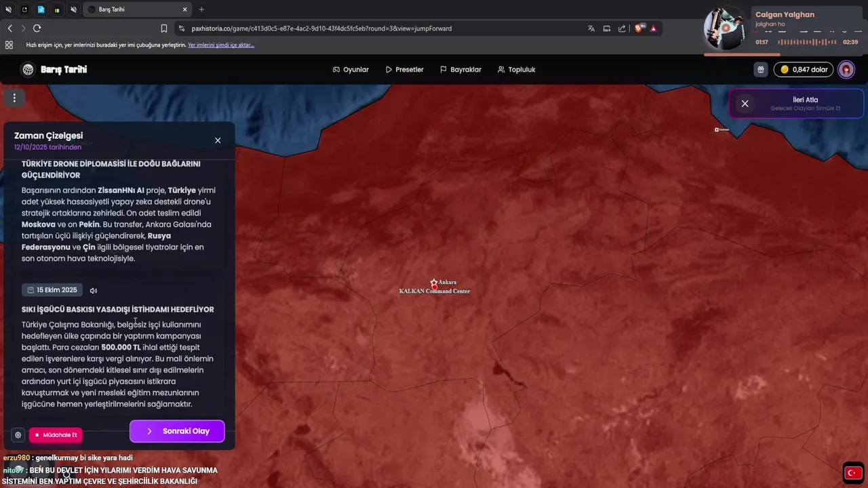Play audio for 15 Ekim 2025 event
This screenshot has width=868, height=488.
coord(94,290)
